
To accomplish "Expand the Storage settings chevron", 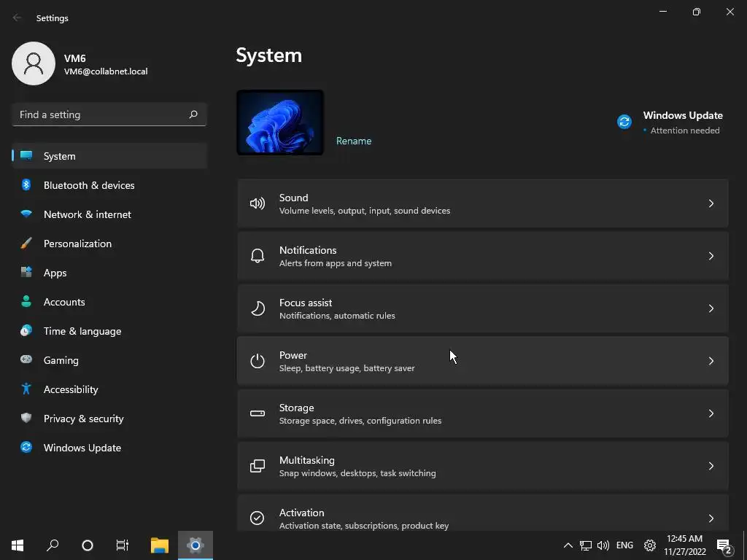I will click(x=711, y=413).
